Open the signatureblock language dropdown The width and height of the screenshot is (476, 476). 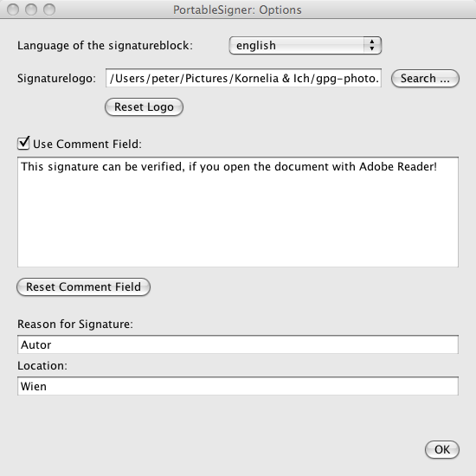point(306,46)
